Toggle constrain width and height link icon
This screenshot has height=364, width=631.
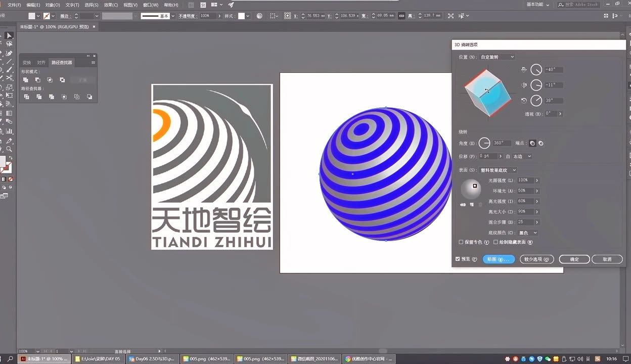click(x=401, y=16)
